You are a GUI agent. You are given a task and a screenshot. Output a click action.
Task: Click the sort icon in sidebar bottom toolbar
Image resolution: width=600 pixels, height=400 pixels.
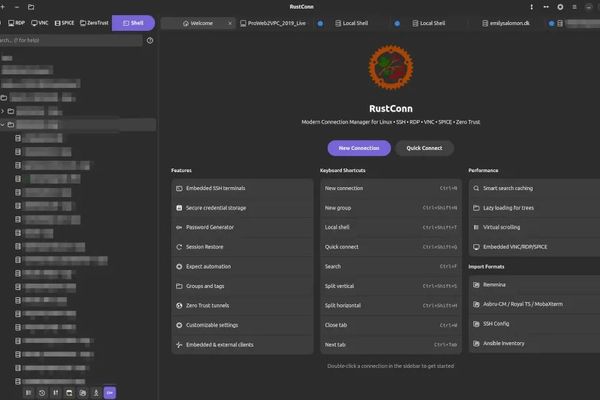55,393
